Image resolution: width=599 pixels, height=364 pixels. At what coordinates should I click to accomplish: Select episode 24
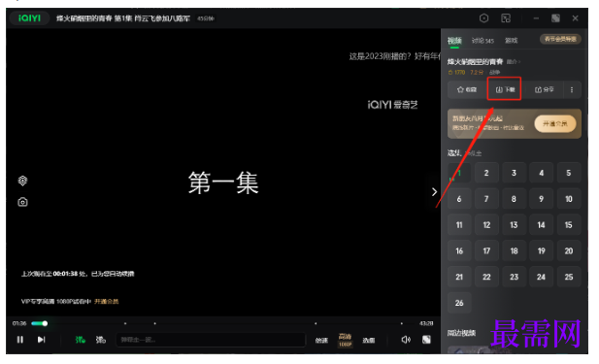(542, 277)
